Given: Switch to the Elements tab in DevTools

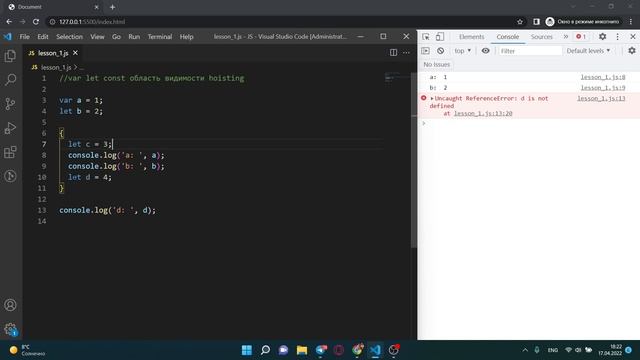Looking at the screenshot, I should (x=471, y=37).
